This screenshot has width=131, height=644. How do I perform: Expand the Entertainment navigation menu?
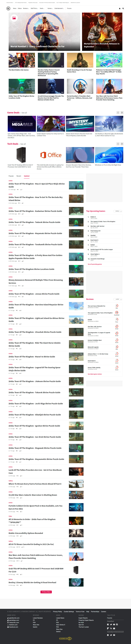(59, 8)
